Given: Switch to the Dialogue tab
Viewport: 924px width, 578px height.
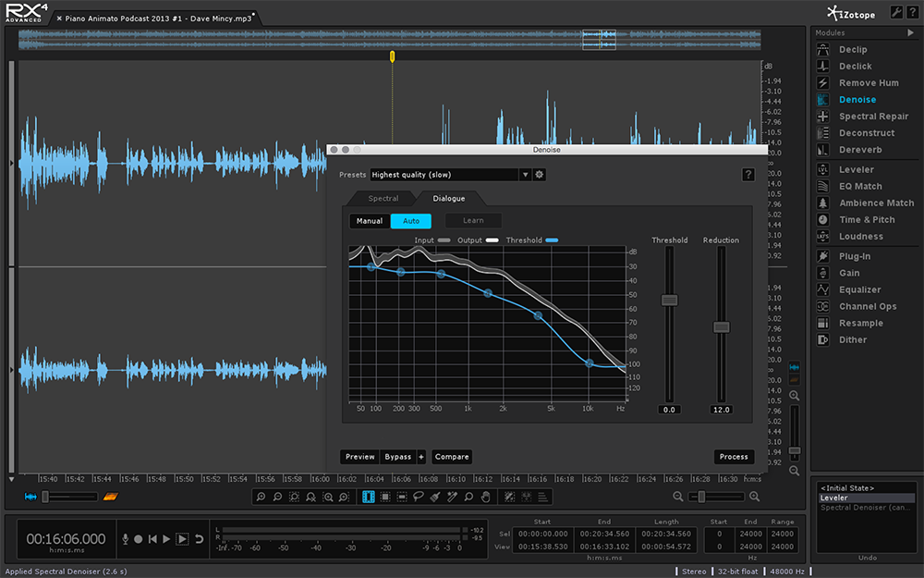Looking at the screenshot, I should [448, 199].
